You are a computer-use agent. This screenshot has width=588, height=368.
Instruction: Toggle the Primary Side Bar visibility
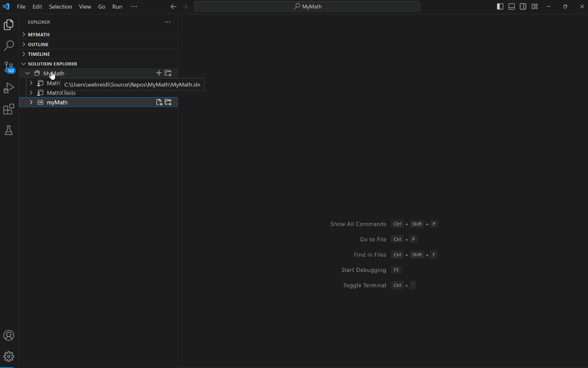[500, 7]
